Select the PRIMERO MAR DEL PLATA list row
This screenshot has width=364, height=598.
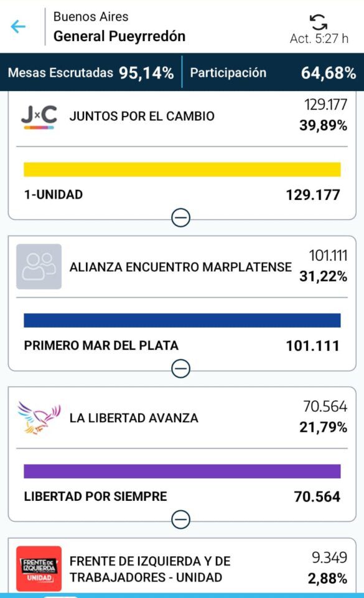[182, 346]
